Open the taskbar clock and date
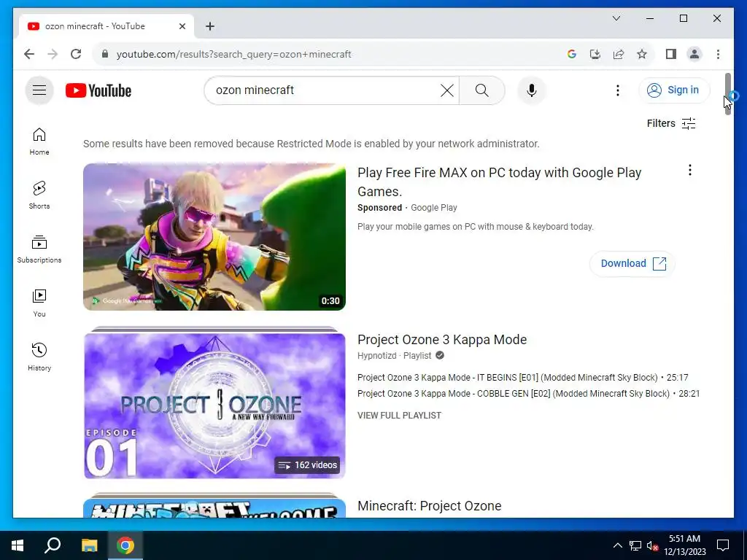Screen dimensions: 747x560 (684, 545)
